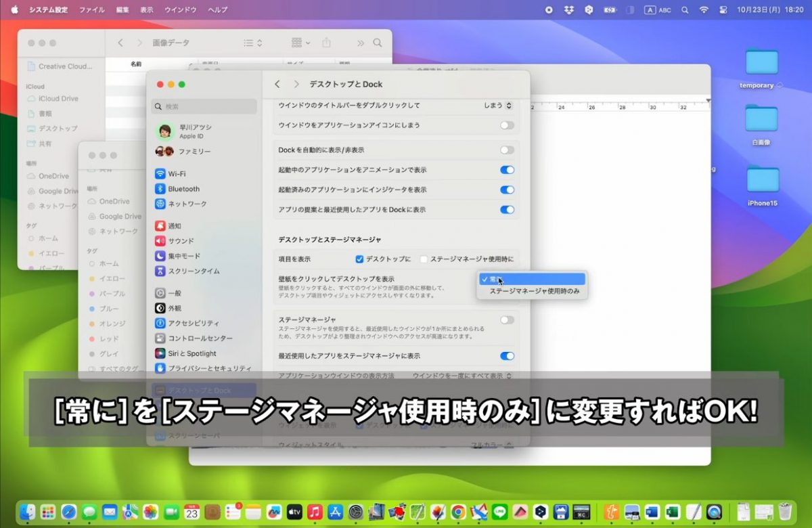Screen dimensions: 812x528
Task: Open the 編集 menu
Action: pyautogui.click(x=122, y=9)
